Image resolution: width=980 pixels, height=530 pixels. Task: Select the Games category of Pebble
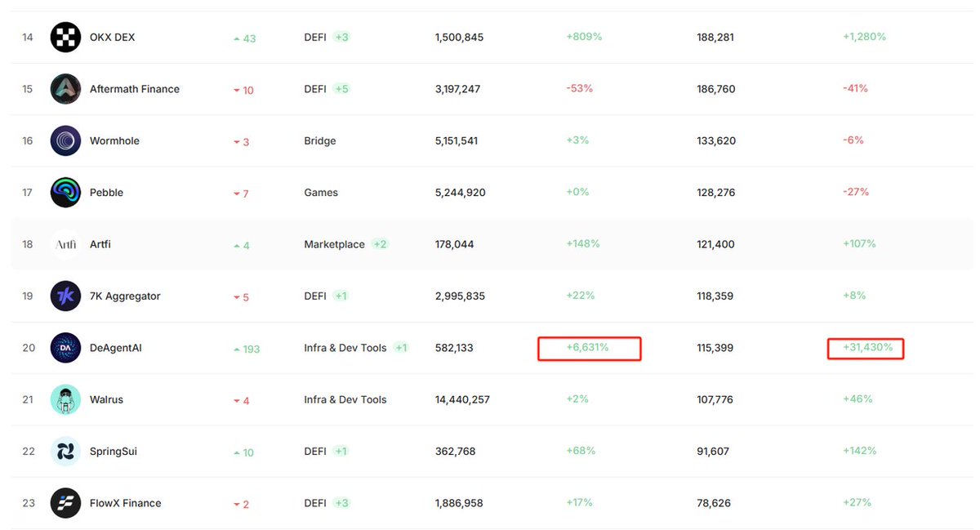(x=321, y=193)
